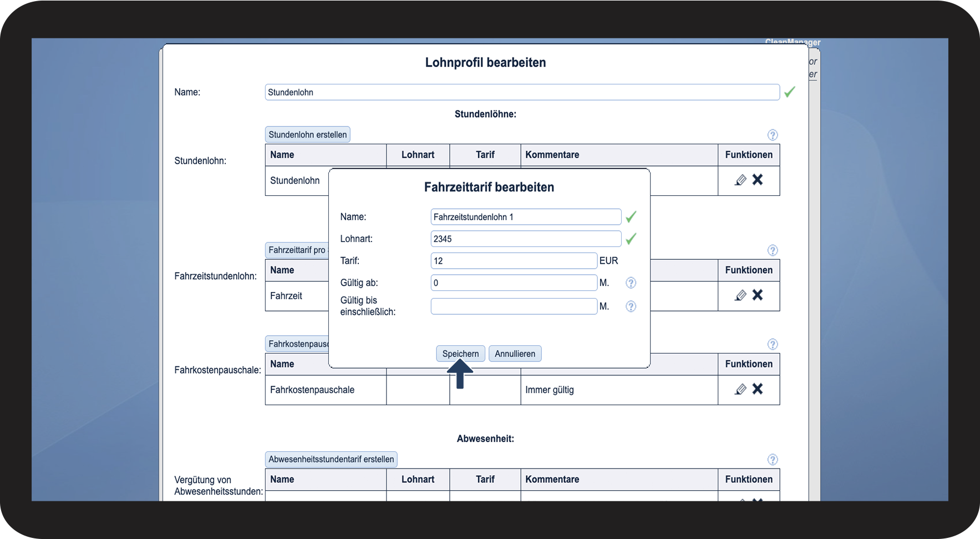Show help for the Abwesenheit section table
This screenshot has width=980, height=539.
point(773,460)
